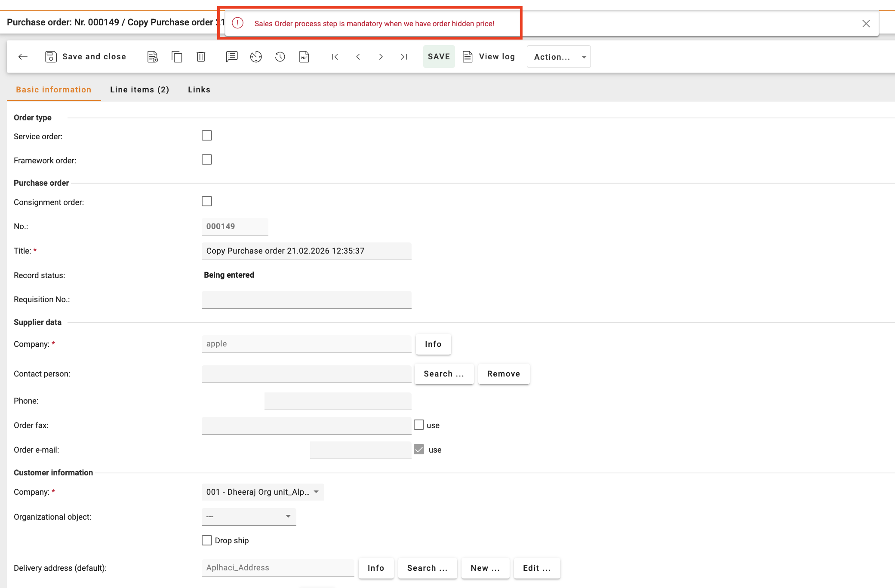Disable the use checkbox next to Order e-mail
The height and width of the screenshot is (588, 895).
(x=419, y=449)
